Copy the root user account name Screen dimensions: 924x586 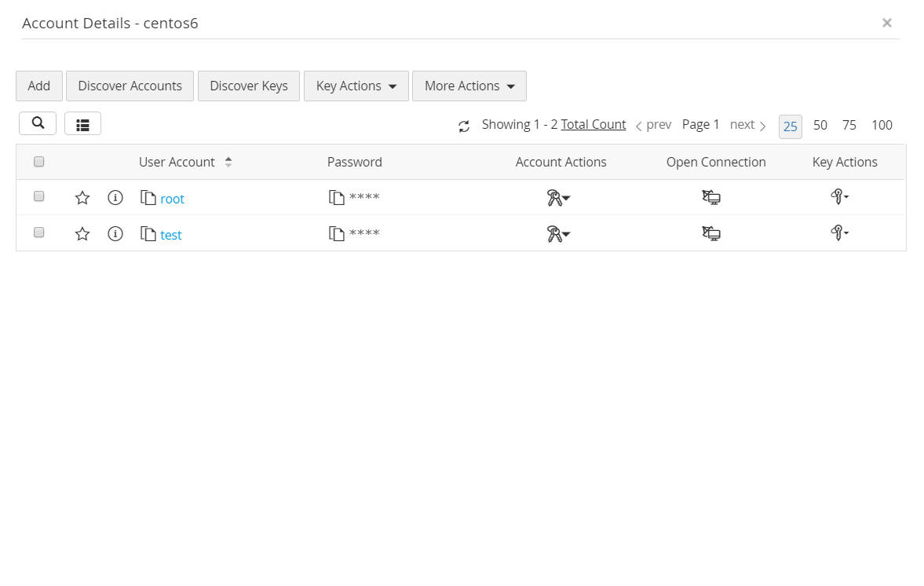coord(148,198)
